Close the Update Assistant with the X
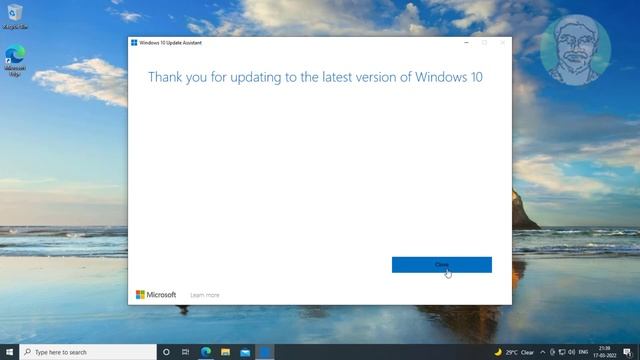This screenshot has height=360, width=640. pos(503,42)
